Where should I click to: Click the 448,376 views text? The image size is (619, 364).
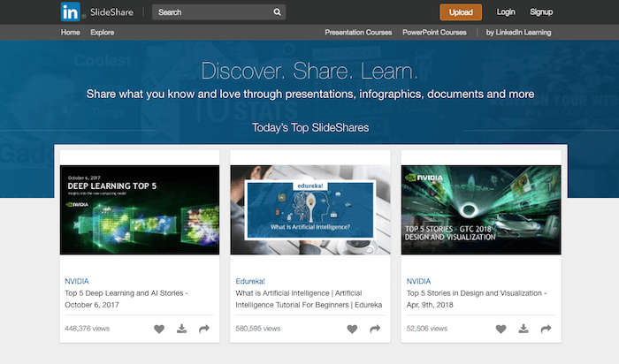point(88,329)
